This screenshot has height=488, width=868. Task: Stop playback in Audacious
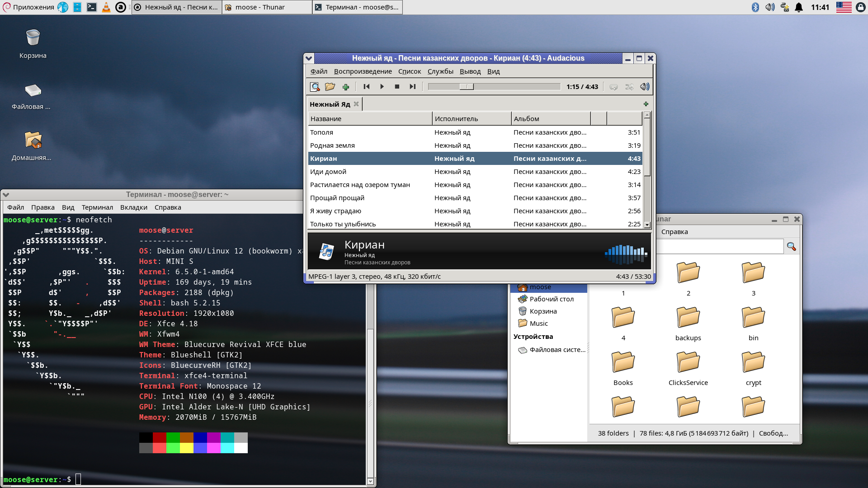(397, 87)
